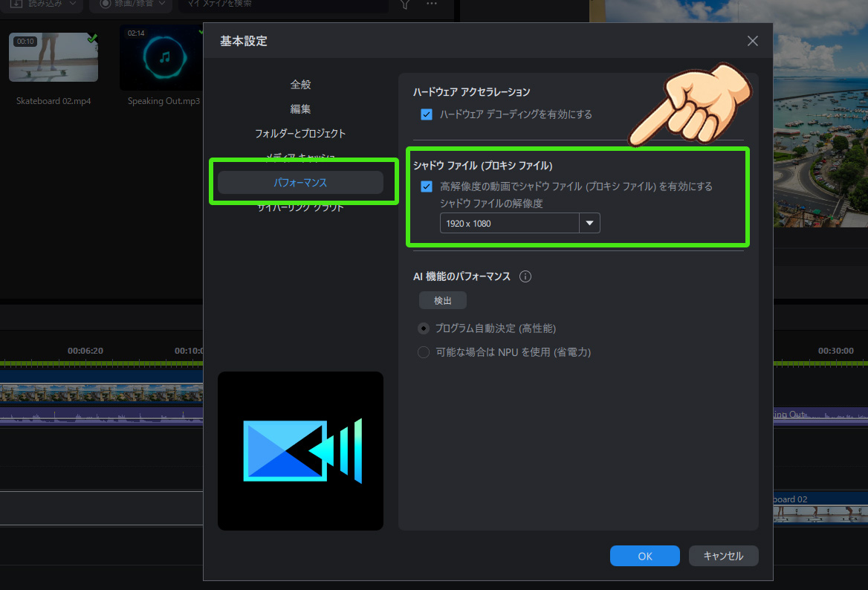Close the 基本設定 dialog with the X
The width and height of the screenshot is (868, 590).
click(752, 41)
